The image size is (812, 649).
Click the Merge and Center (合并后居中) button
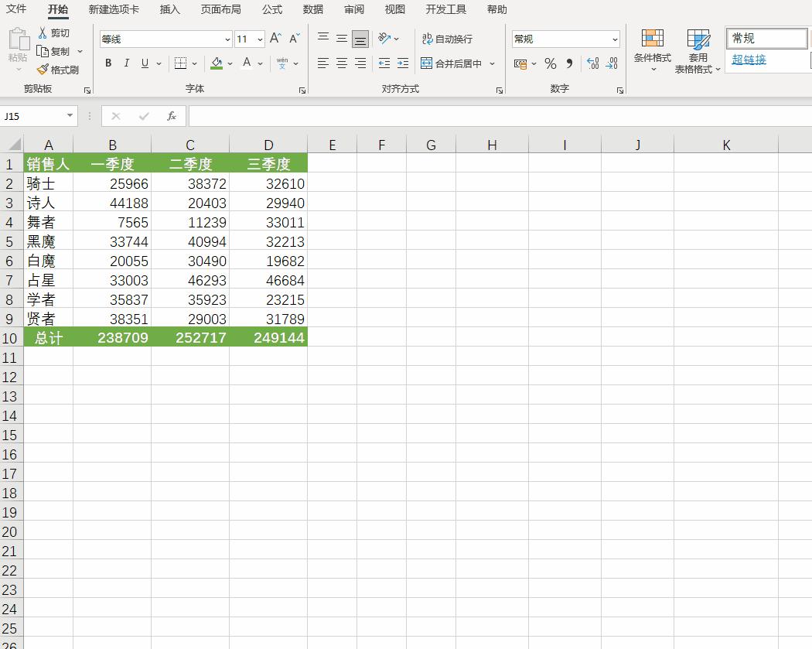452,63
